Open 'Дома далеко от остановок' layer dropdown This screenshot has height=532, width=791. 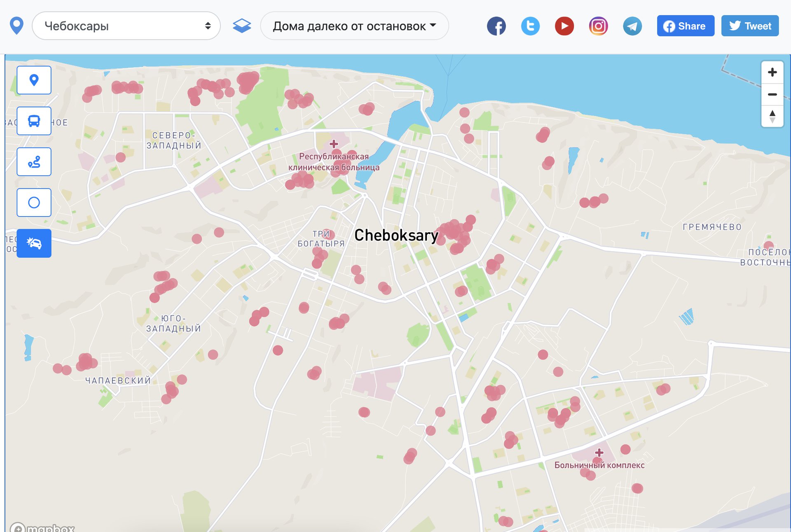pos(354,26)
